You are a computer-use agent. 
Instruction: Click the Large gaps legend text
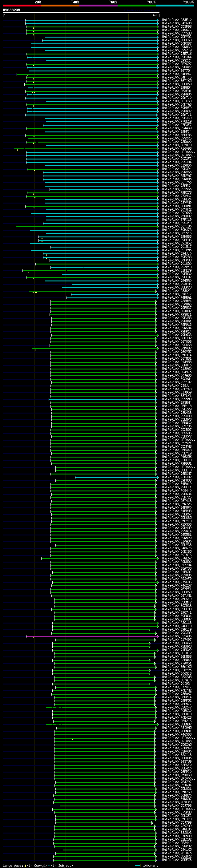38,865
